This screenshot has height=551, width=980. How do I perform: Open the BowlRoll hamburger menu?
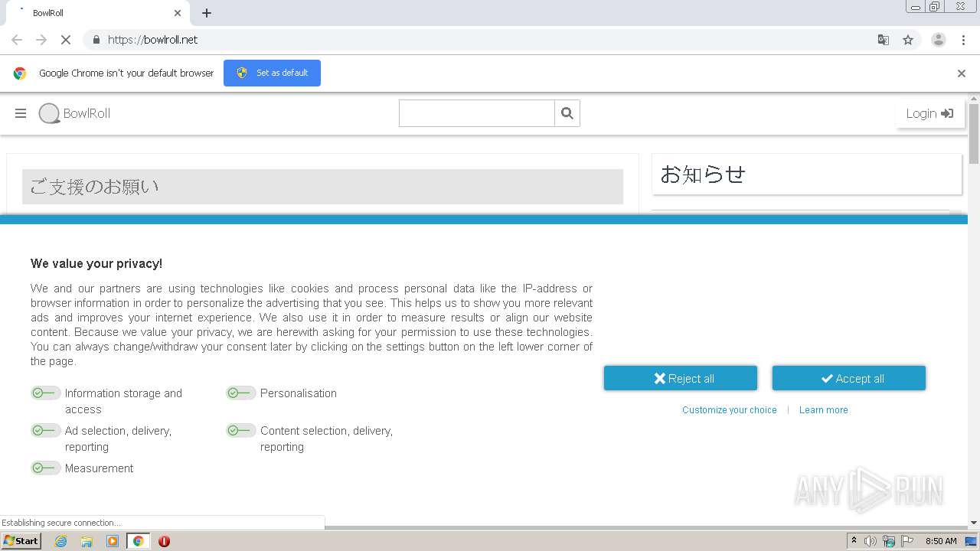tap(21, 113)
